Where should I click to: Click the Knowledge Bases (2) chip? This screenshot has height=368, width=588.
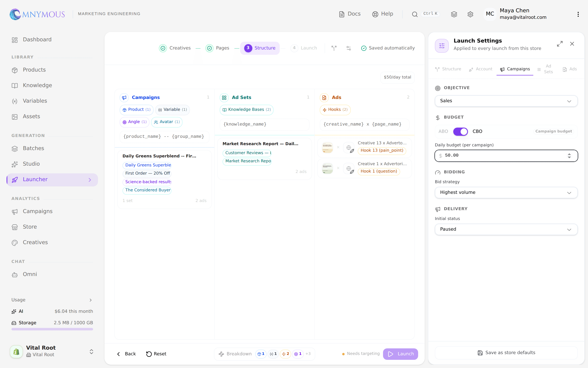(x=247, y=110)
